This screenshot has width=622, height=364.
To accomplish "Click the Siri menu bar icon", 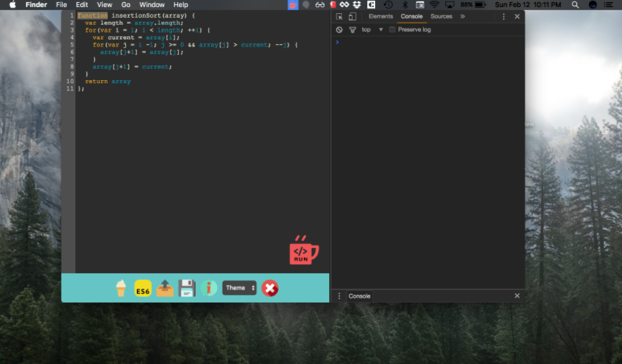I will point(592,5).
